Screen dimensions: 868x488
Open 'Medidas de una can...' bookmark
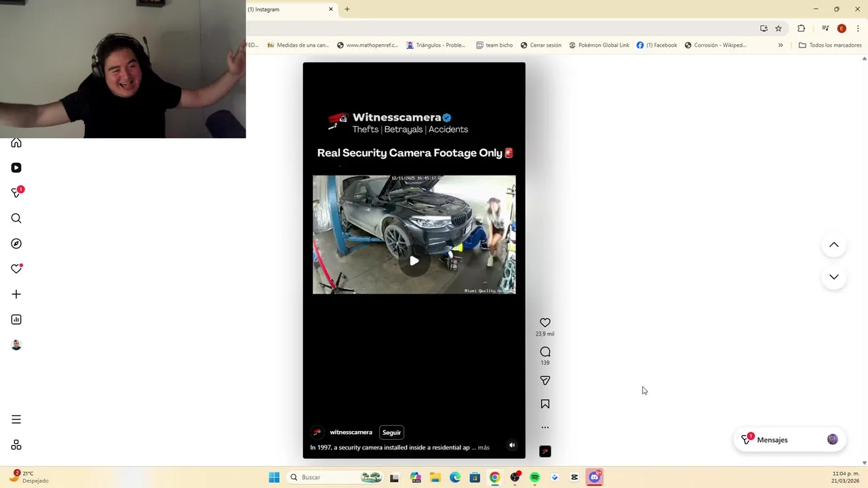click(x=298, y=45)
